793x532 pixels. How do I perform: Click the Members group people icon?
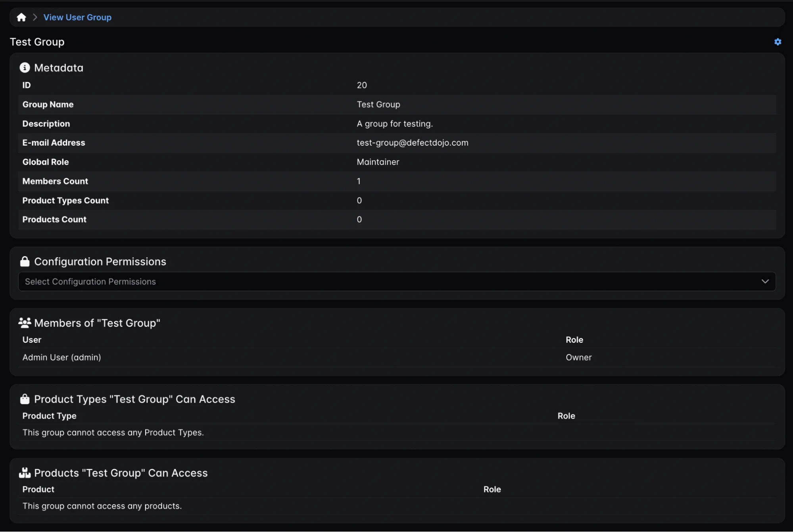tap(25, 323)
